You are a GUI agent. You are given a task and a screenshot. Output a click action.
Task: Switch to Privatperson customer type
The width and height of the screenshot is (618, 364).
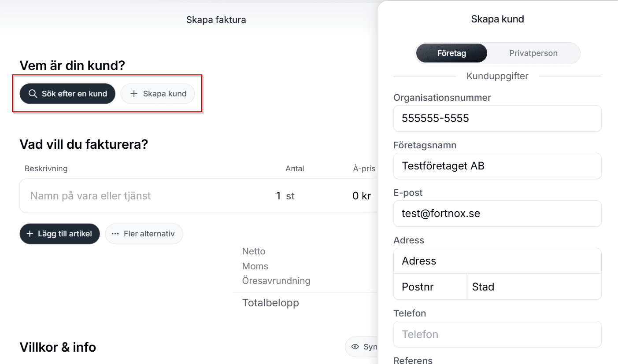(x=533, y=53)
